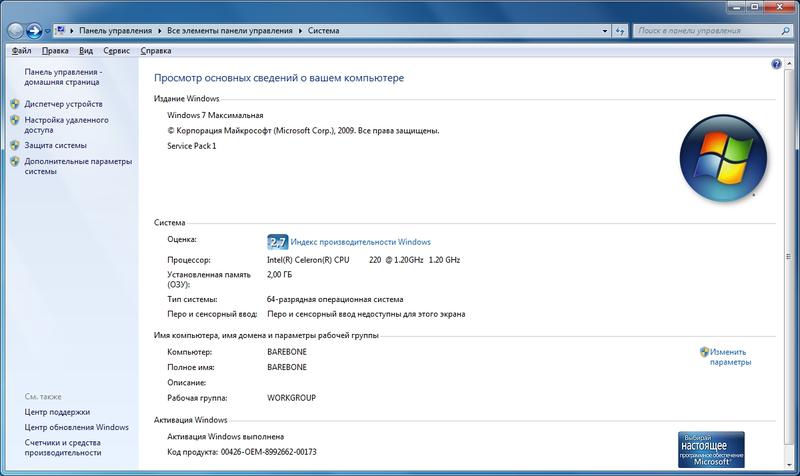
Task: Open 'Панель управления - домашняя страница' link
Action: pyautogui.click(x=63, y=77)
